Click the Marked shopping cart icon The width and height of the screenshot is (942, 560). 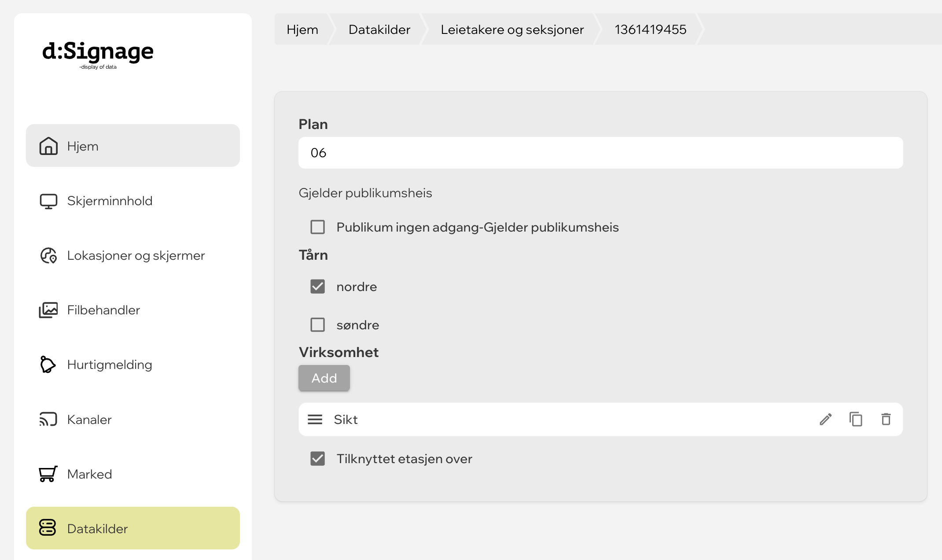pyautogui.click(x=48, y=474)
